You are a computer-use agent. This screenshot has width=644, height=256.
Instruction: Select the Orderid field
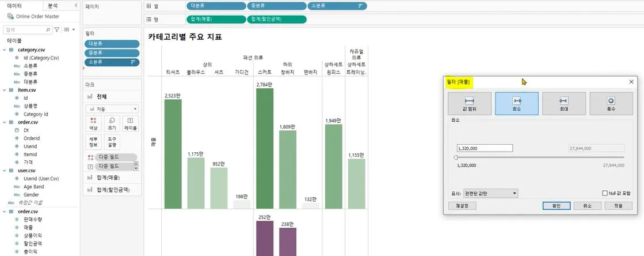coord(31,138)
